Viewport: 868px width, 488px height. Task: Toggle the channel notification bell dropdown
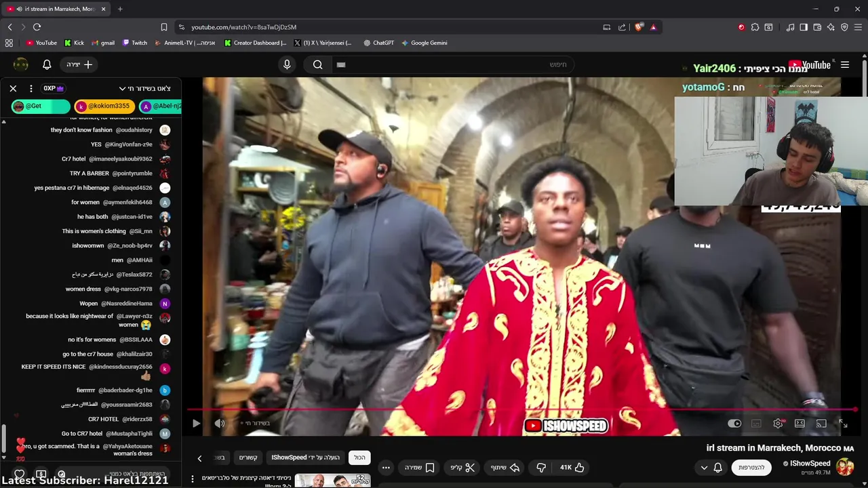pos(711,468)
